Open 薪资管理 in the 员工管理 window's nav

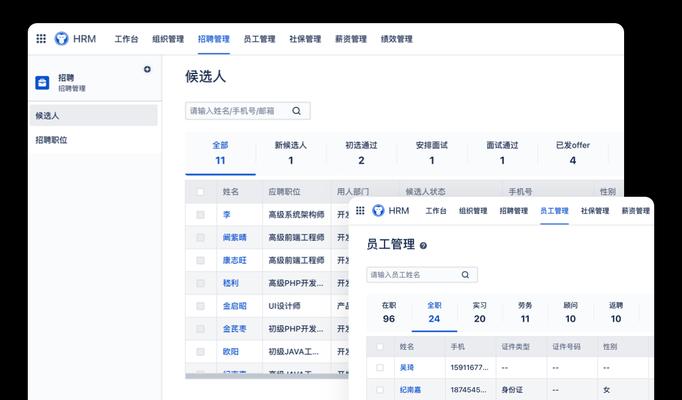pos(635,211)
